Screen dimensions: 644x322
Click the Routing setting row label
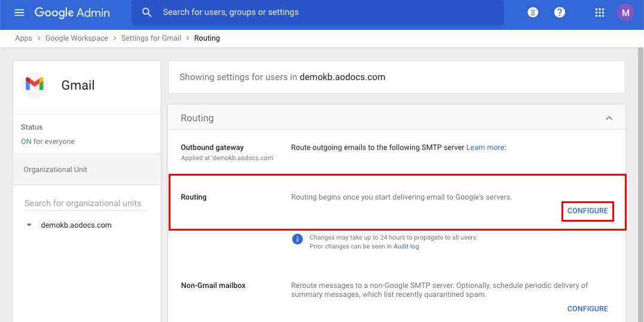[x=194, y=197]
